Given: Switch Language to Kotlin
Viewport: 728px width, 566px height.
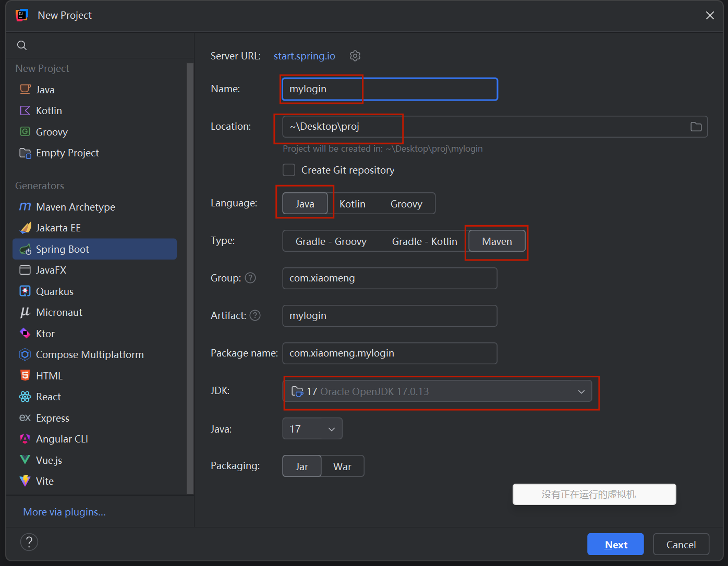Looking at the screenshot, I should [353, 204].
